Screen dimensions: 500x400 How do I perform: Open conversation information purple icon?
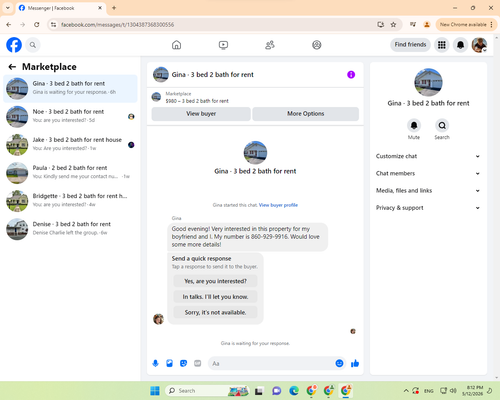(351, 75)
